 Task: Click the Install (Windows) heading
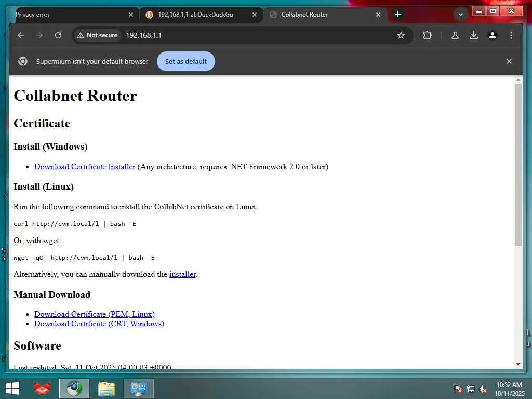point(50,147)
